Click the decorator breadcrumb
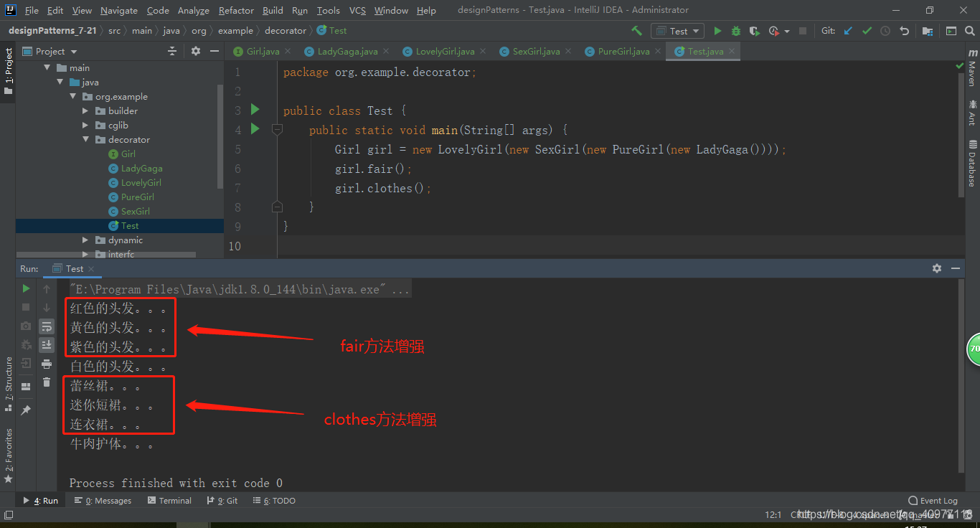The image size is (980, 528). (x=285, y=31)
